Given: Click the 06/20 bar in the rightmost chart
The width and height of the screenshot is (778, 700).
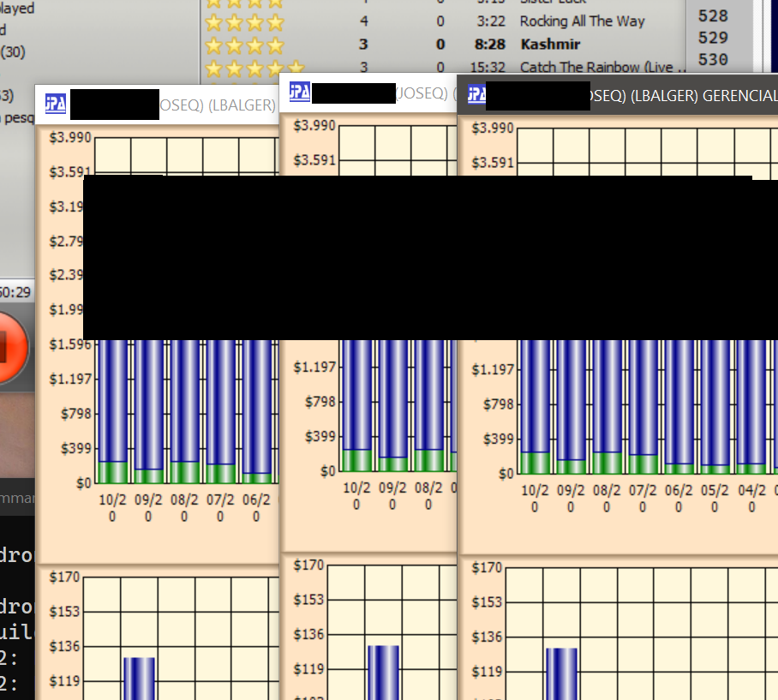Looking at the screenshot, I should pos(679,403).
